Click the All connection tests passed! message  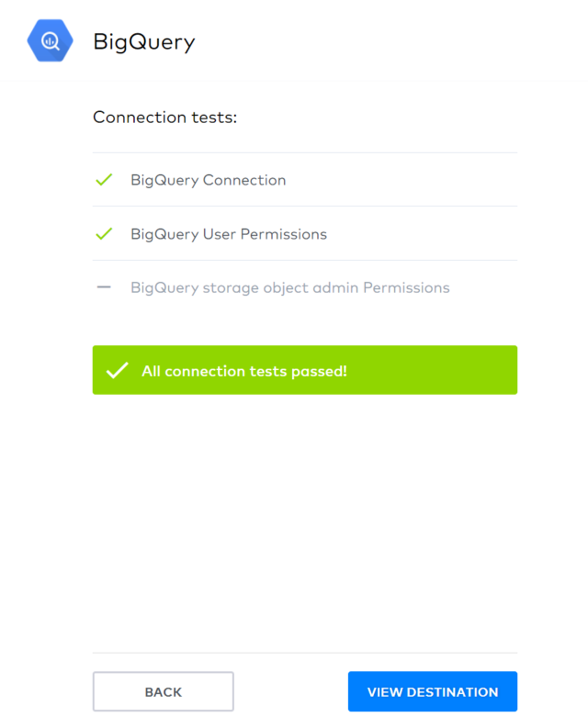coord(244,371)
